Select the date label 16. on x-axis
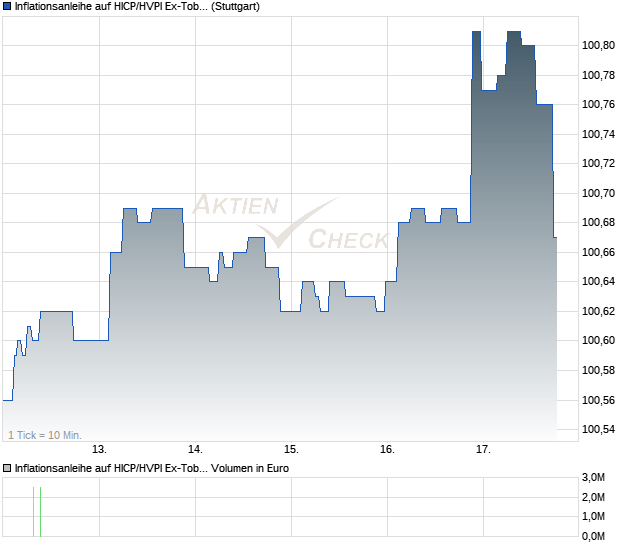 (388, 449)
